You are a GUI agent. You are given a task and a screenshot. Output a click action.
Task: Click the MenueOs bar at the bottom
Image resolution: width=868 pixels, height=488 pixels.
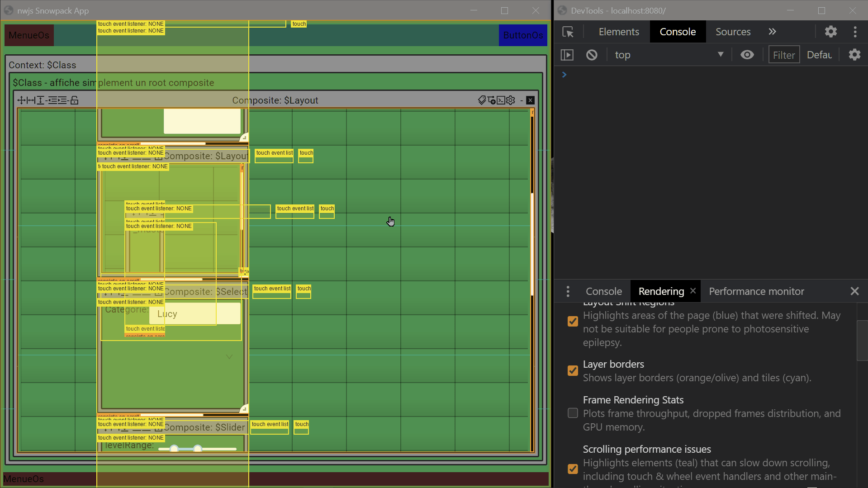click(276, 479)
